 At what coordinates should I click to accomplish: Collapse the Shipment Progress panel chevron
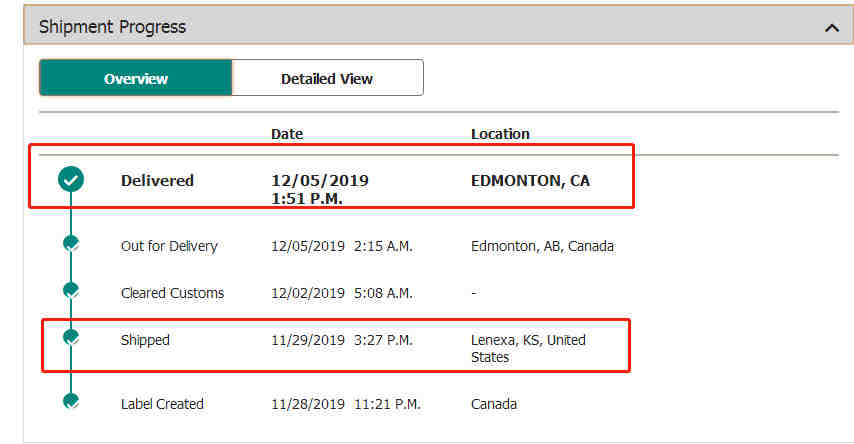tap(832, 27)
